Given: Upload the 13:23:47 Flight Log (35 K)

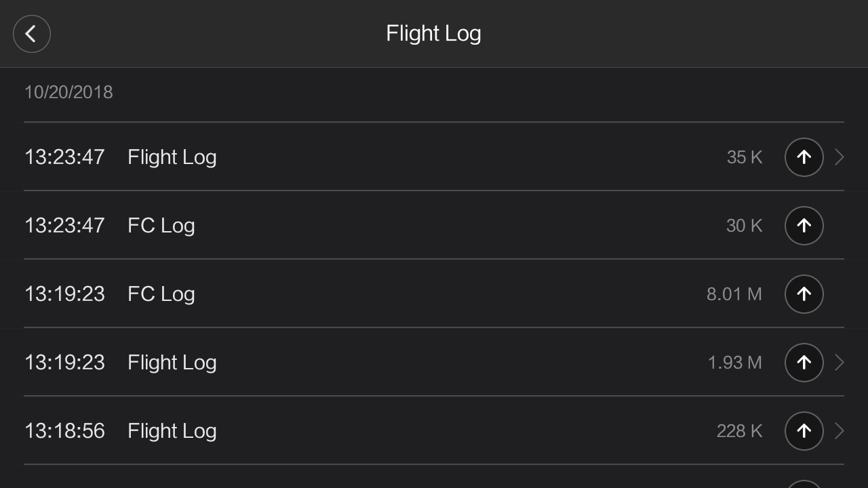Looking at the screenshot, I should pos(804,157).
